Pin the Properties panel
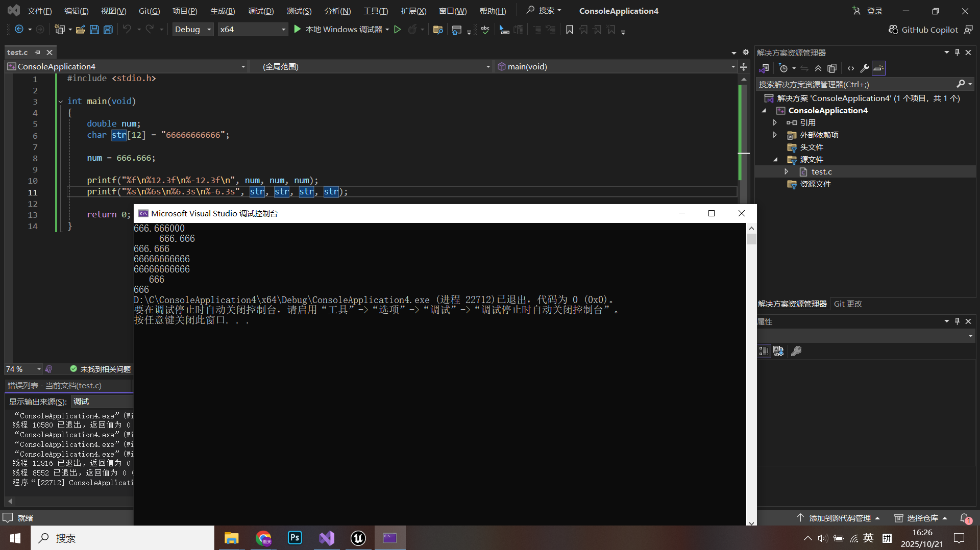Screen dimensions: 980x550 click(958, 321)
